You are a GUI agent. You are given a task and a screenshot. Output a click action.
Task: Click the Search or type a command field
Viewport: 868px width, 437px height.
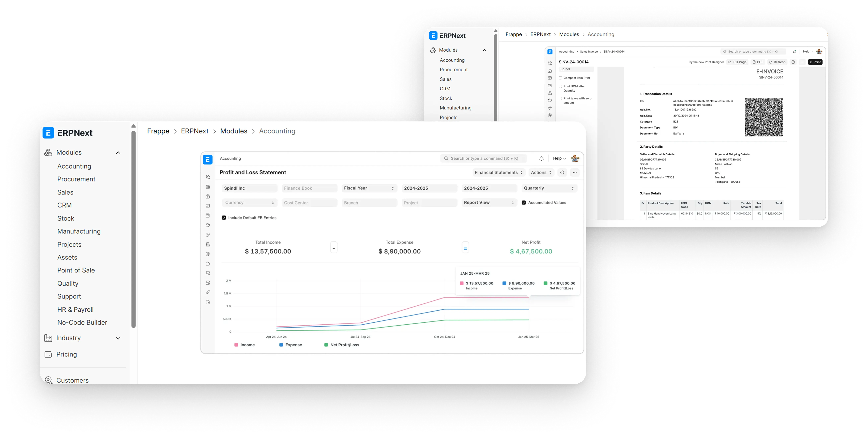(x=484, y=159)
